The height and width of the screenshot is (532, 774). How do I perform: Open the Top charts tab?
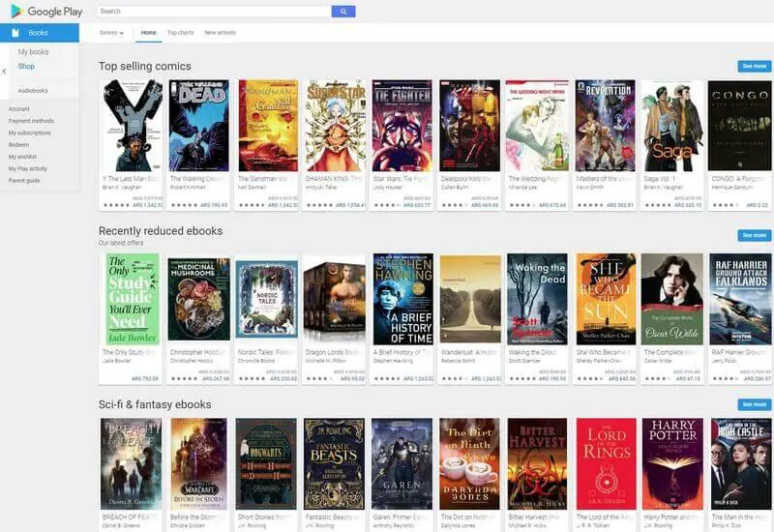pyautogui.click(x=180, y=33)
